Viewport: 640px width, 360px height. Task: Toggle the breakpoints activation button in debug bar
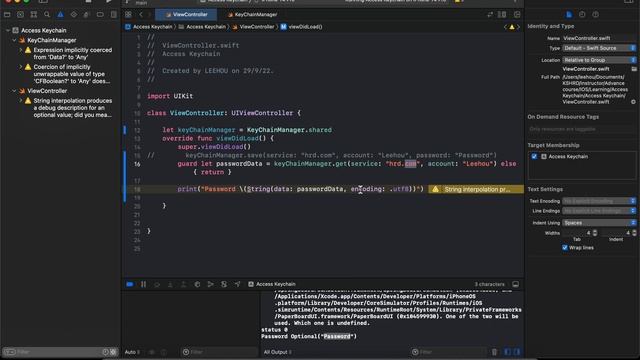[130, 284]
